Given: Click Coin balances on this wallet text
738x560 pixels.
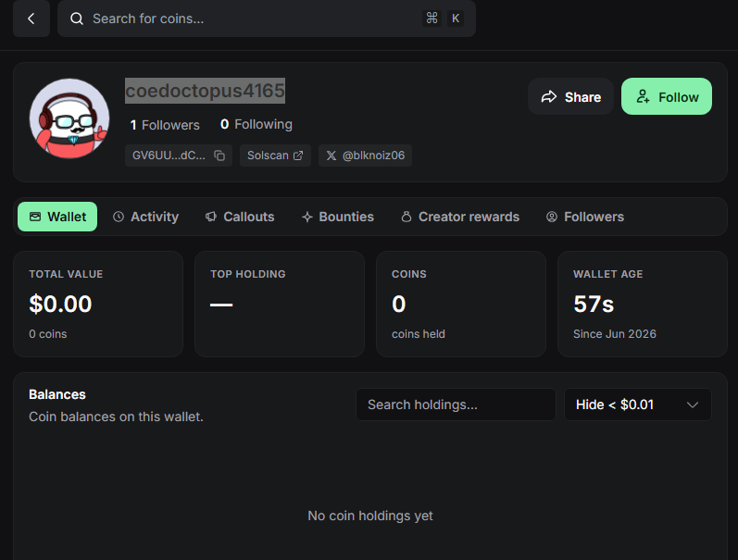Looking at the screenshot, I should tap(117, 417).
